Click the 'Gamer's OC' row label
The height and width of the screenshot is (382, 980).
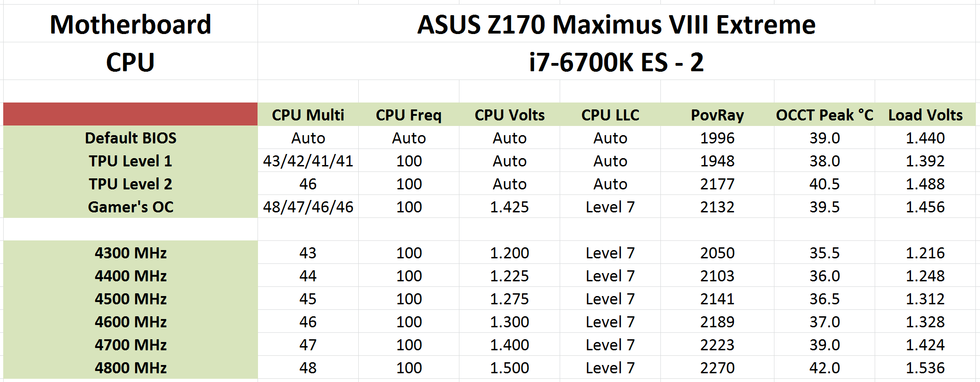pyautogui.click(x=130, y=206)
